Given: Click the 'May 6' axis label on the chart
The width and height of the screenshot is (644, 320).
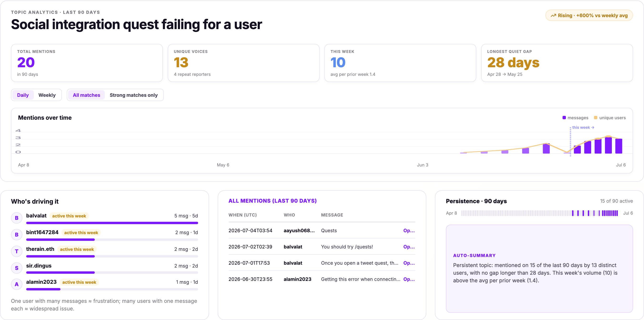Looking at the screenshot, I should (223, 165).
